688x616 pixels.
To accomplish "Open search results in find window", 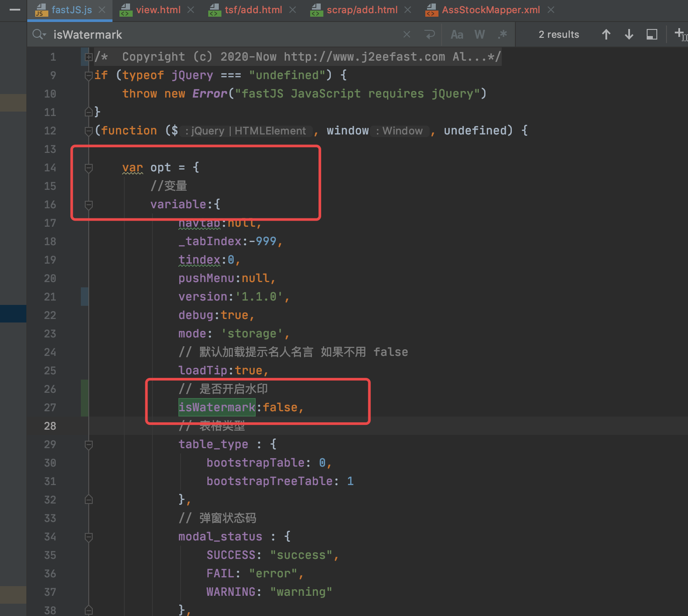I will click(x=652, y=34).
